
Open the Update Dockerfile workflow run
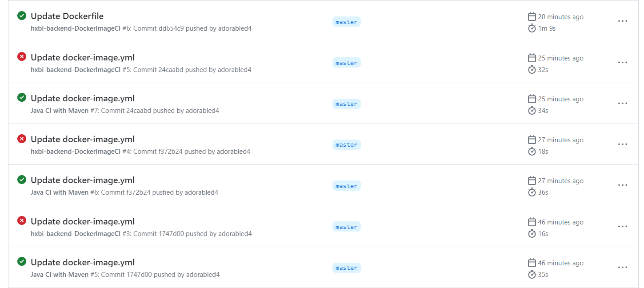pyautogui.click(x=67, y=16)
